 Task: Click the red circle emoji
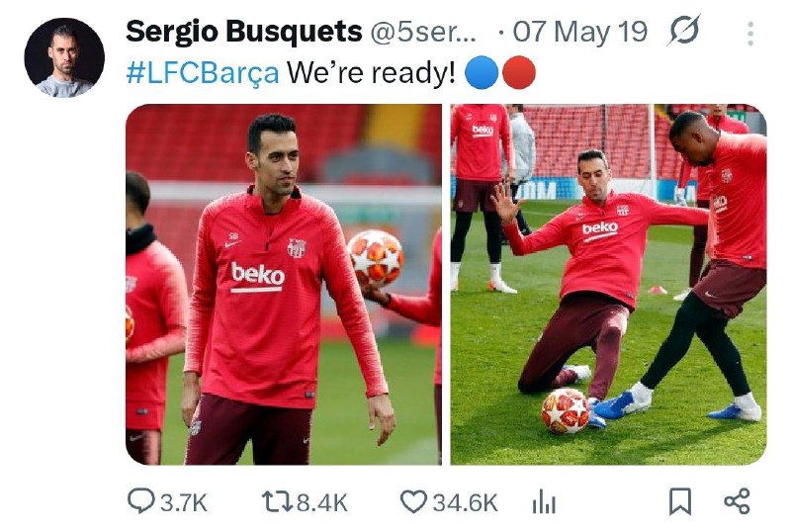tap(518, 73)
